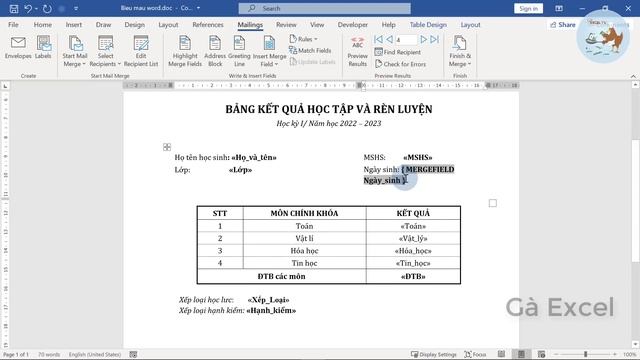The height and width of the screenshot is (360, 640).
Task: Switch to the Review tab
Action: 286,25
